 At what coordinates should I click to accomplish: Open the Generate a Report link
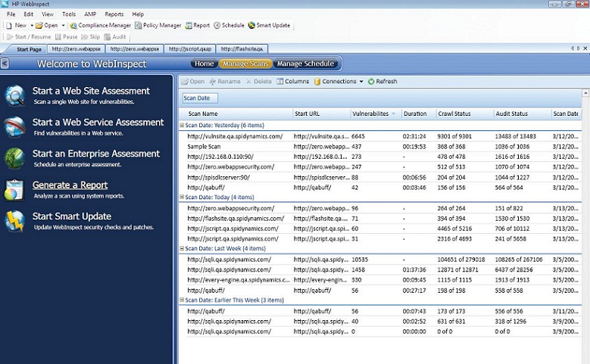(x=70, y=185)
